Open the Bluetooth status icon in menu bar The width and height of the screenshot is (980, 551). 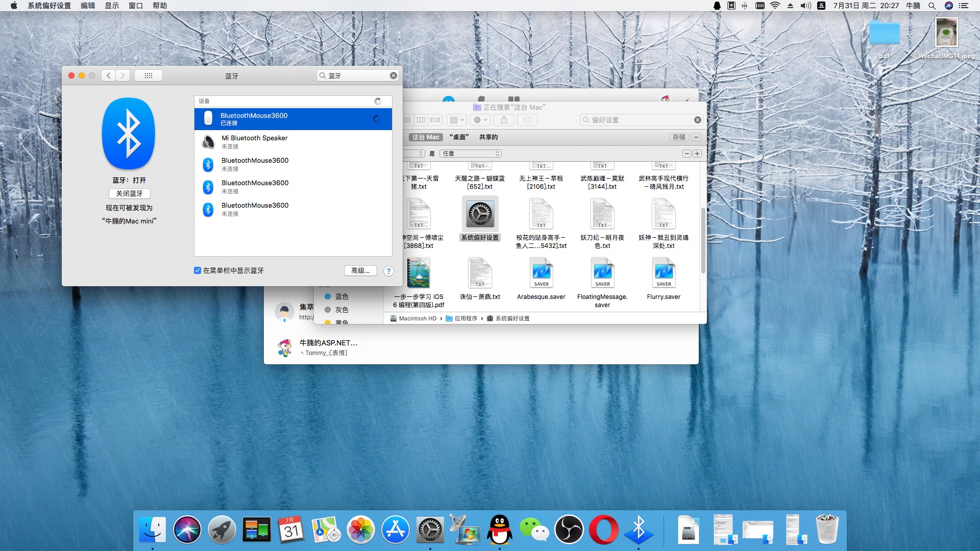coord(744,6)
